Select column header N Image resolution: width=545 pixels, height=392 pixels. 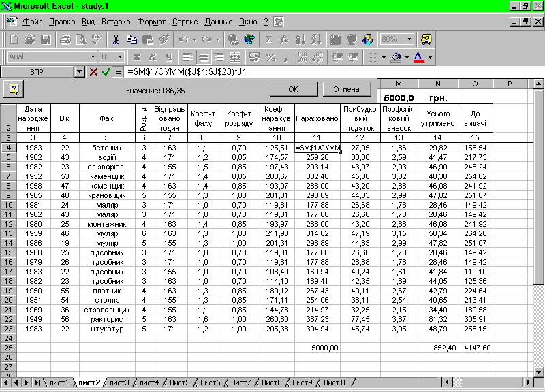pyautogui.click(x=438, y=84)
